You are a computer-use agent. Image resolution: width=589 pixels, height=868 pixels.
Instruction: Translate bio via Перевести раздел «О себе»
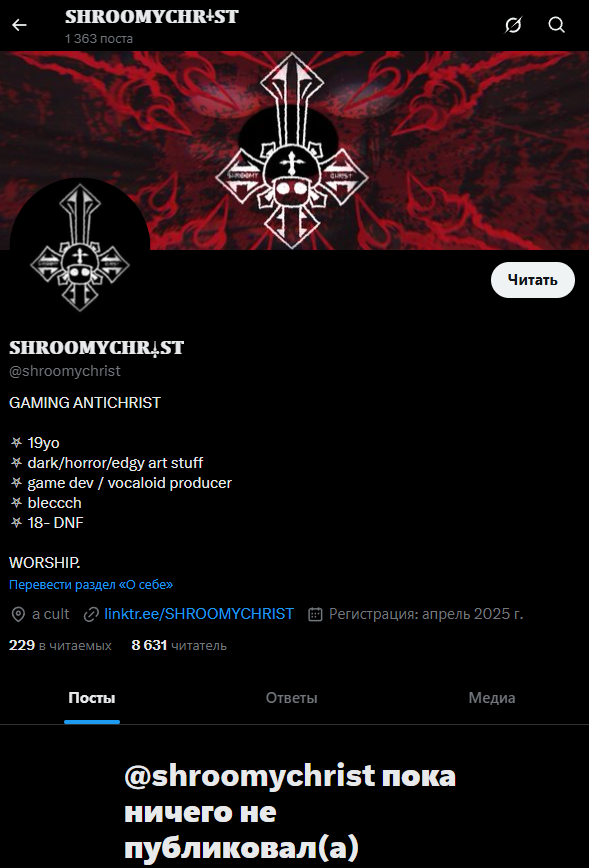pos(91,585)
